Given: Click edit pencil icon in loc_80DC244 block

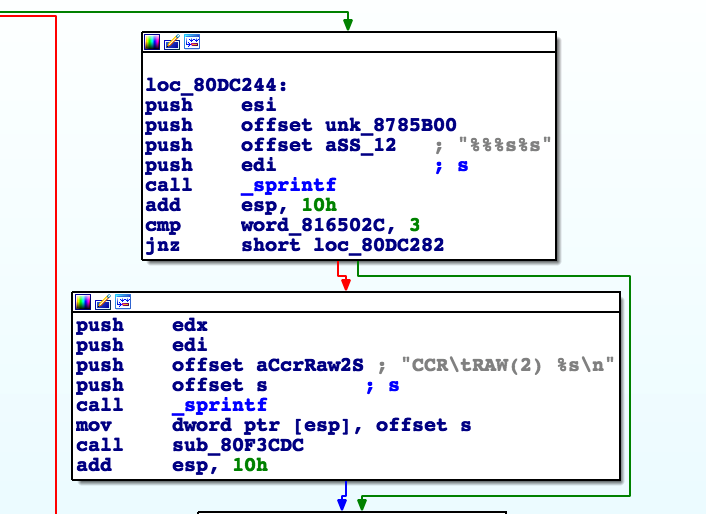Looking at the screenshot, I should point(172,42).
